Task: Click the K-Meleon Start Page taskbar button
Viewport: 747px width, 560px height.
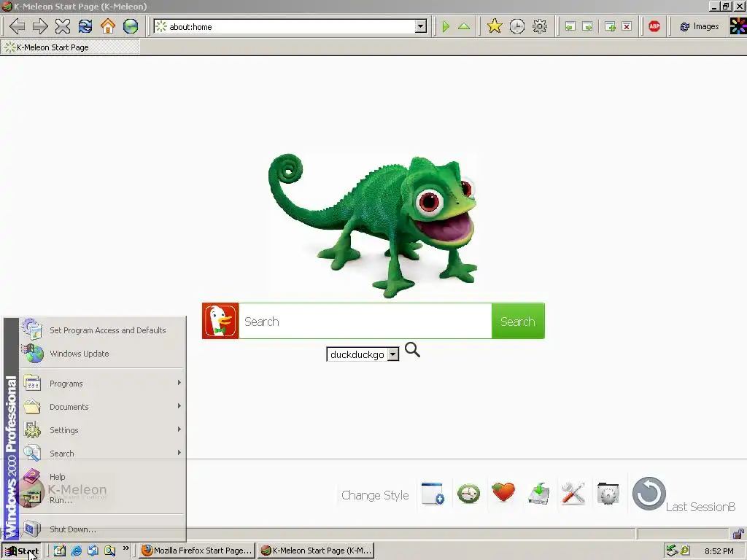Action: click(317, 551)
